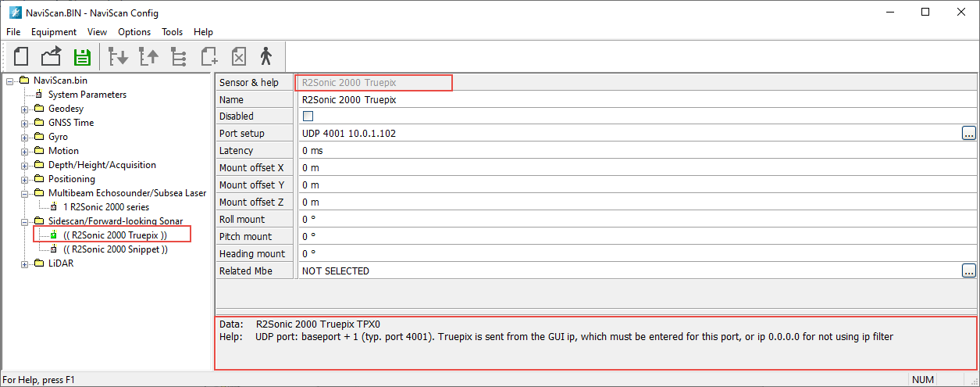Open Related Mbe selection with ellipsis button
The height and width of the screenshot is (387, 980).
point(969,271)
